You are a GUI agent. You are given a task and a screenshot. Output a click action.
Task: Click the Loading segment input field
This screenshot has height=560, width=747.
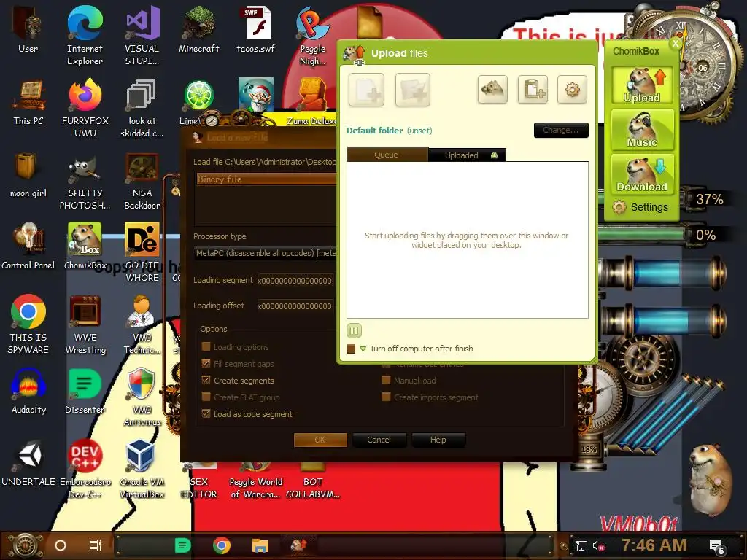point(295,281)
